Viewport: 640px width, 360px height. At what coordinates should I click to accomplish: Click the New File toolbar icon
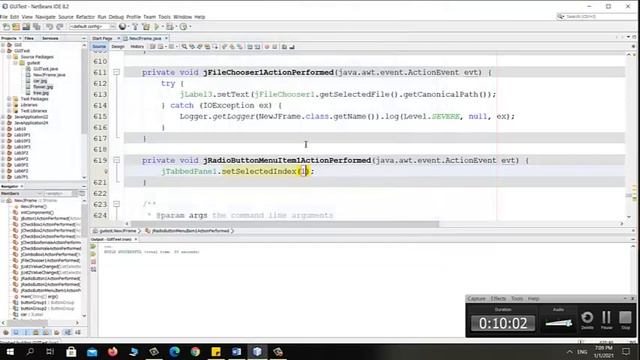click(6, 27)
